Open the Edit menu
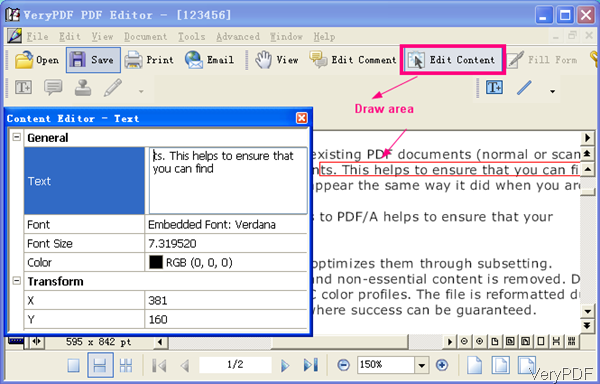The image size is (600, 384). [x=70, y=37]
